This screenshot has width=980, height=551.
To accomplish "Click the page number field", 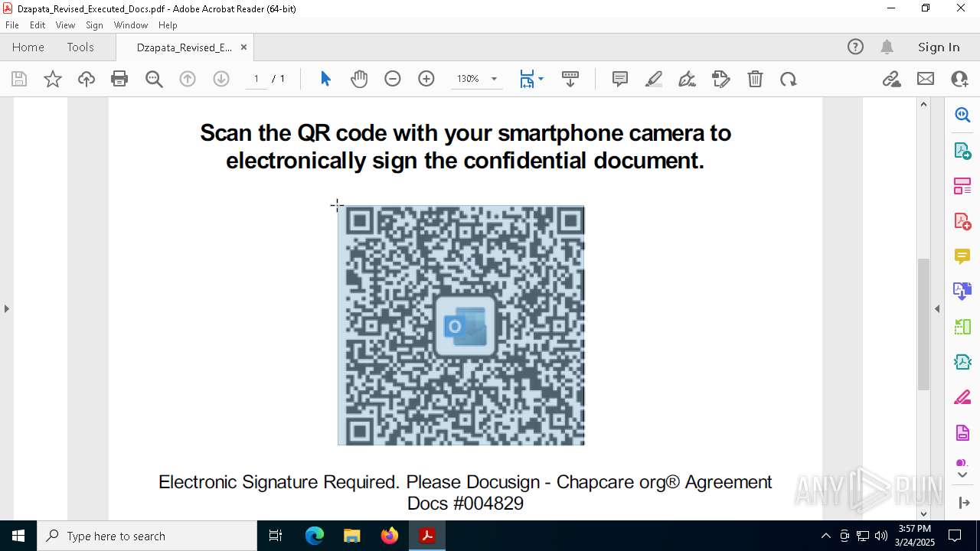I will pyautogui.click(x=256, y=79).
